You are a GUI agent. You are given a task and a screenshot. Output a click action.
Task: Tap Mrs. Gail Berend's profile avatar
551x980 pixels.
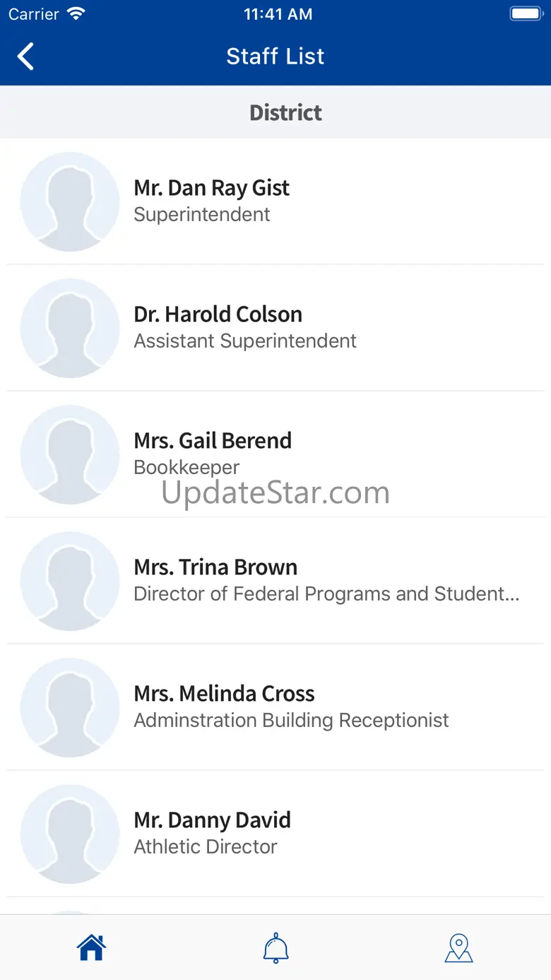[70, 454]
